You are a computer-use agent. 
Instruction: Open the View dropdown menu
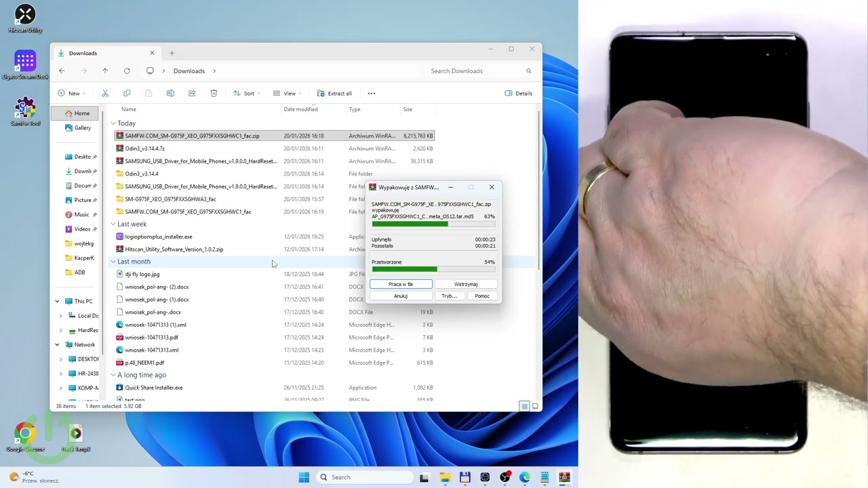tap(287, 94)
